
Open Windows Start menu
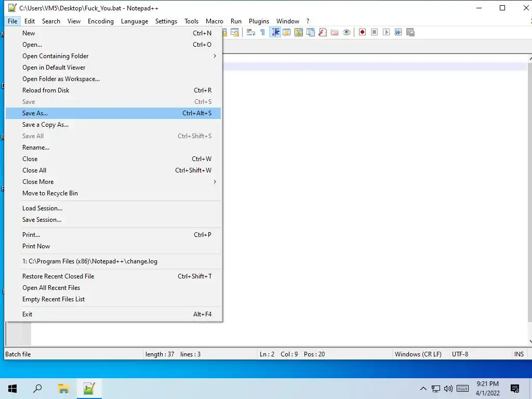point(12,389)
